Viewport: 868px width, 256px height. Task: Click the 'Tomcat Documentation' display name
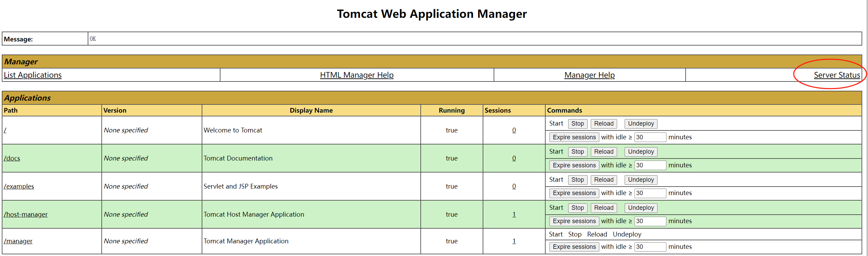point(238,158)
